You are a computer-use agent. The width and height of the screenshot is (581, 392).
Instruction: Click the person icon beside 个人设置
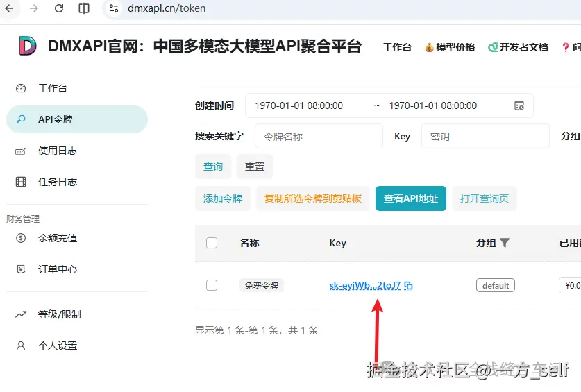pyautogui.click(x=21, y=346)
